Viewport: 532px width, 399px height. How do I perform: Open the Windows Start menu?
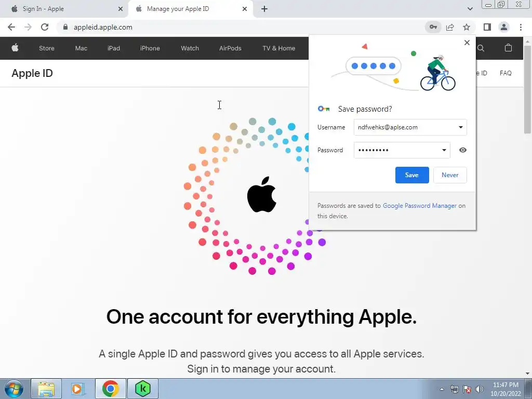click(14, 389)
